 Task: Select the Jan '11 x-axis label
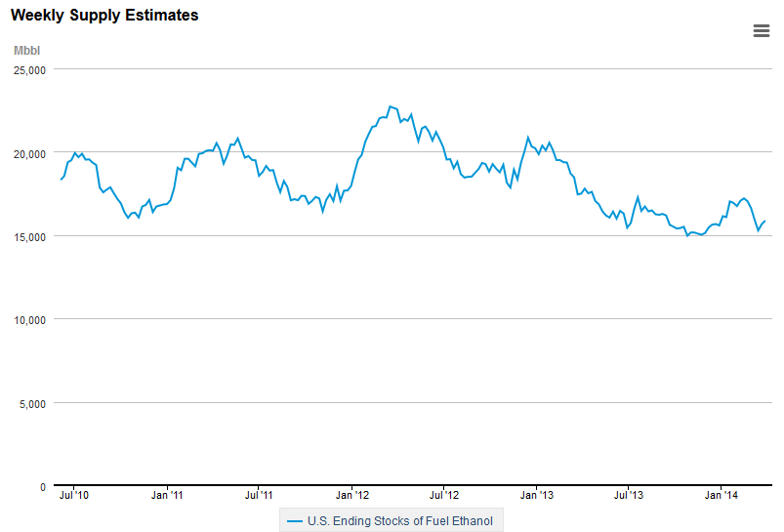[167, 496]
